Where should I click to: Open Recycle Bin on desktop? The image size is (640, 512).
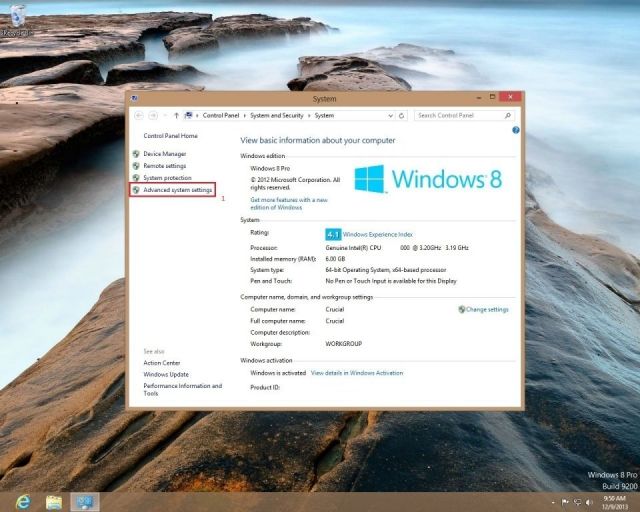point(17,22)
